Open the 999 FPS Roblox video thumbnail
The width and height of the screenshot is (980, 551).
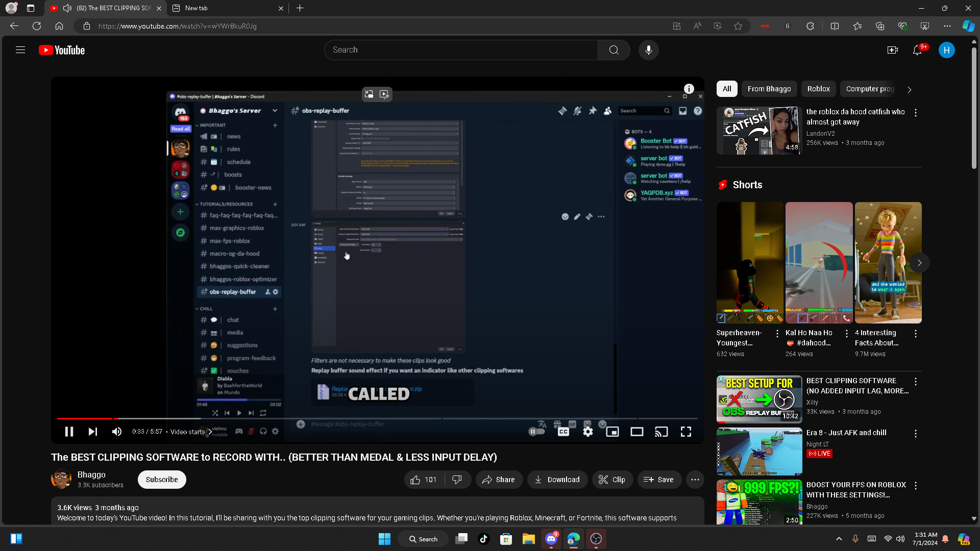click(759, 503)
